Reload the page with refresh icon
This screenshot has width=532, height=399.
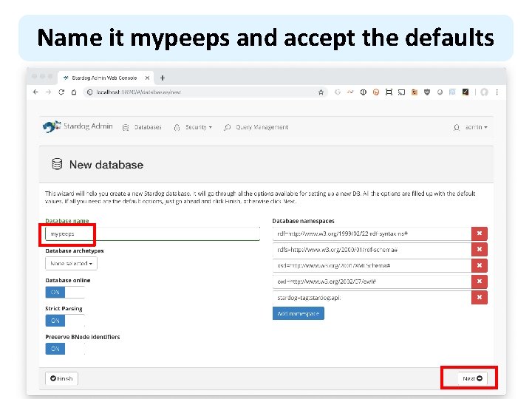click(x=61, y=92)
